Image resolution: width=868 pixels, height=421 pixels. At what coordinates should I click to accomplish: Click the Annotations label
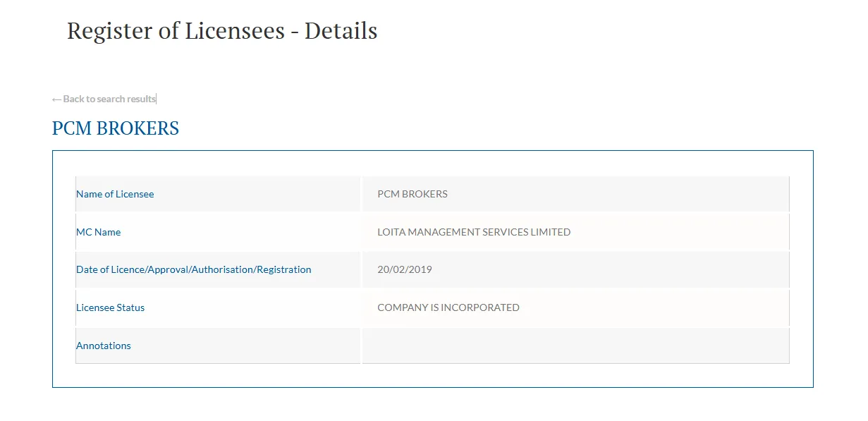pyautogui.click(x=103, y=346)
